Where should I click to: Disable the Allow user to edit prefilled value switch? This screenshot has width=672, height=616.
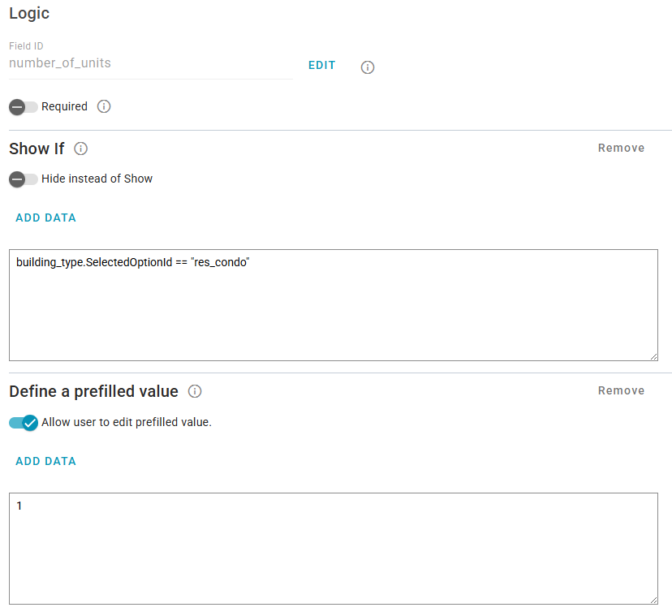pyautogui.click(x=24, y=422)
